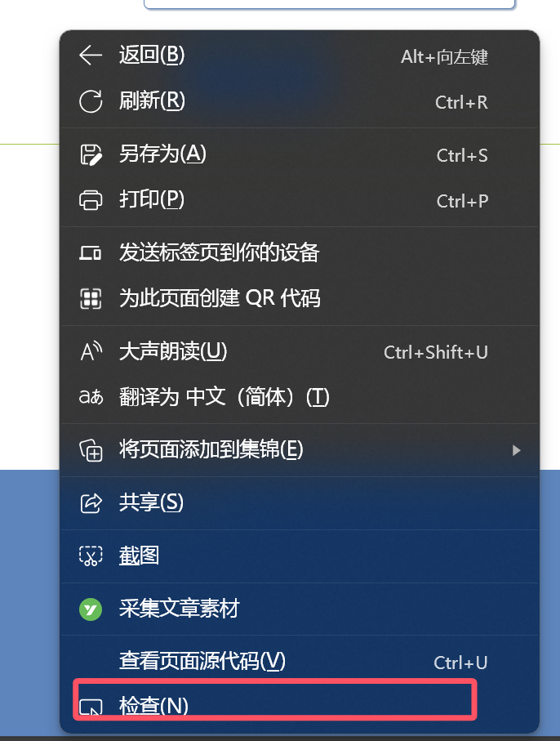Click the screenshot scissors icon

tap(91, 556)
